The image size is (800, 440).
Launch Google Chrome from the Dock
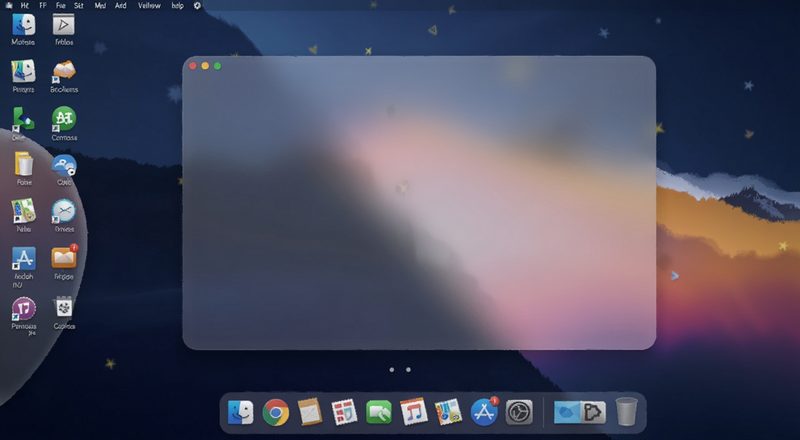[x=276, y=412]
